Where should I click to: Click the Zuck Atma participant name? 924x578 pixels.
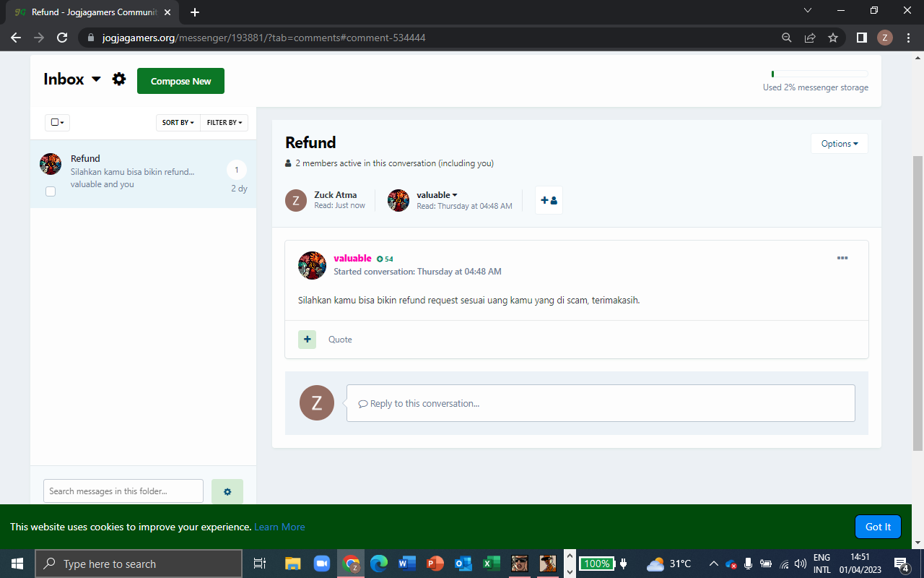(335, 194)
